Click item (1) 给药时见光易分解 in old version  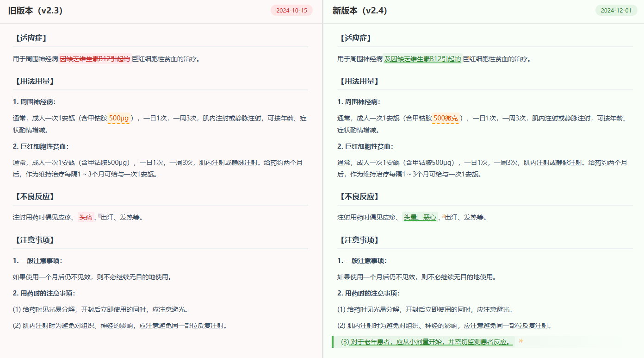point(100,309)
